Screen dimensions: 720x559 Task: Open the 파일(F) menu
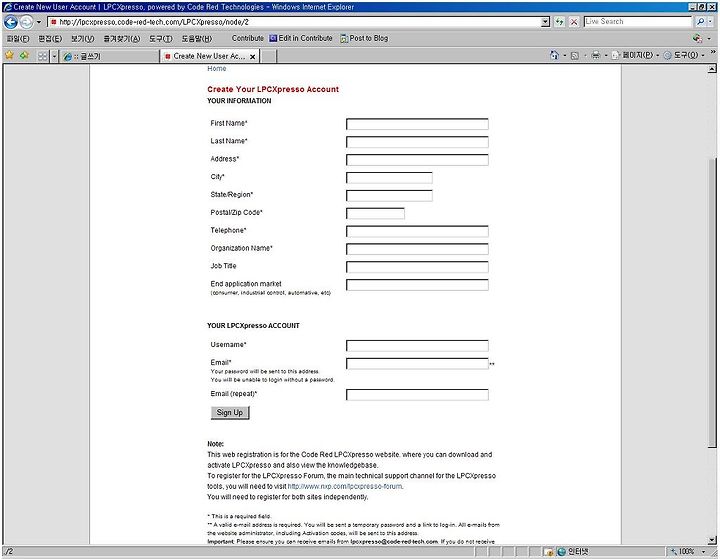[x=18, y=39]
